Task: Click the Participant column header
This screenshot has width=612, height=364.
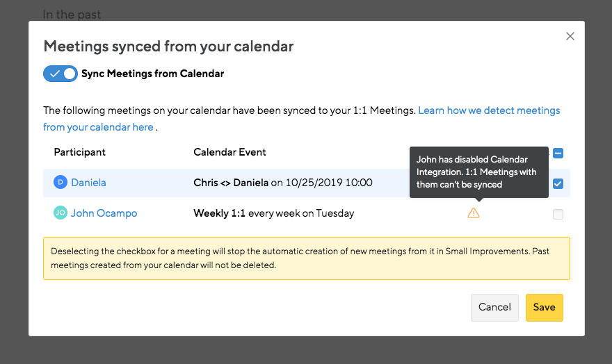Action: pos(79,152)
